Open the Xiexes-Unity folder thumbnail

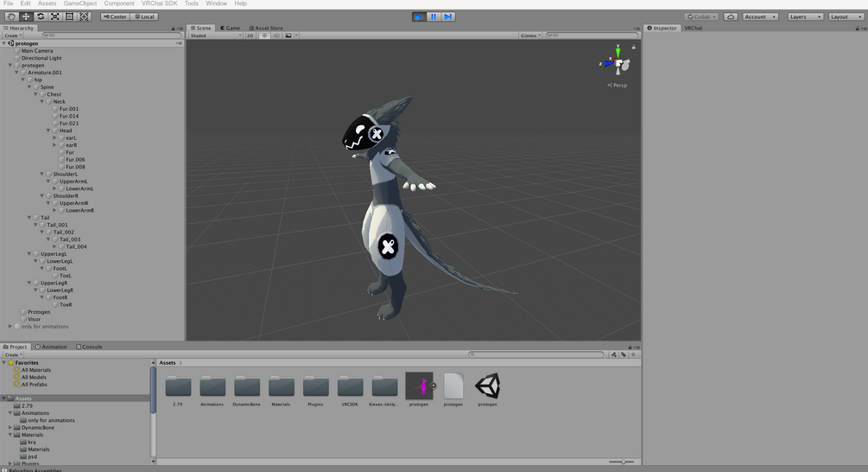tap(384, 386)
